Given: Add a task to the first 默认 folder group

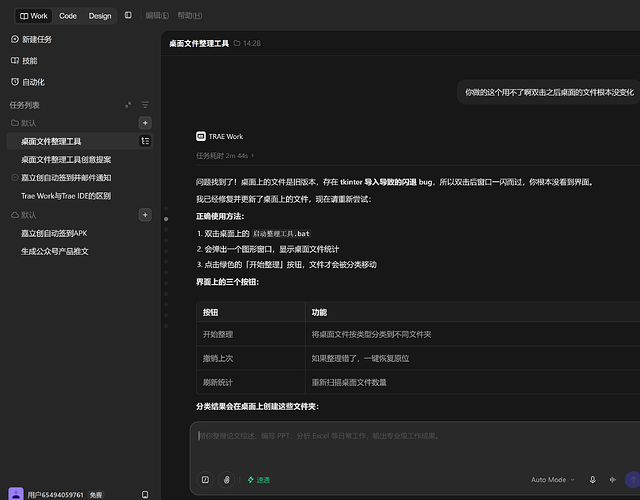Looking at the screenshot, I should tap(145, 123).
